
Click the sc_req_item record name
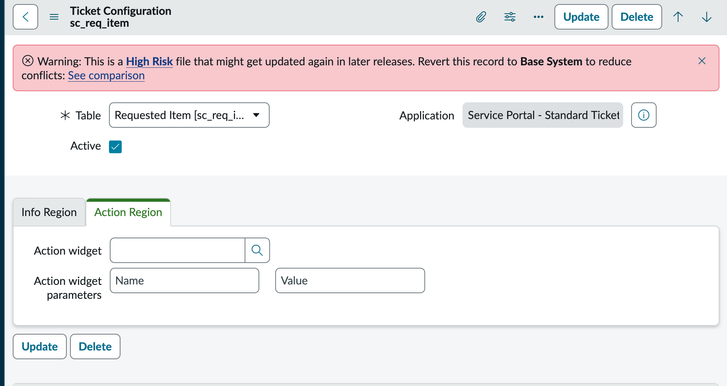pyautogui.click(x=99, y=23)
